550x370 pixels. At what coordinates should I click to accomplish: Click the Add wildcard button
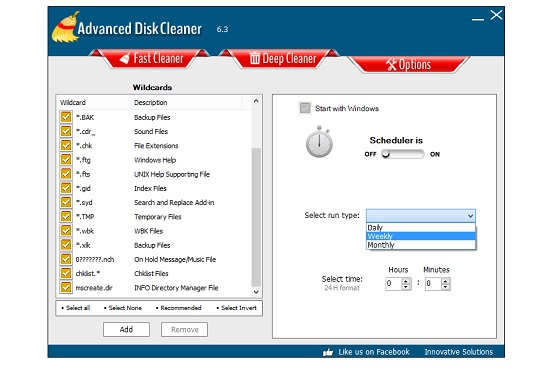(x=126, y=329)
